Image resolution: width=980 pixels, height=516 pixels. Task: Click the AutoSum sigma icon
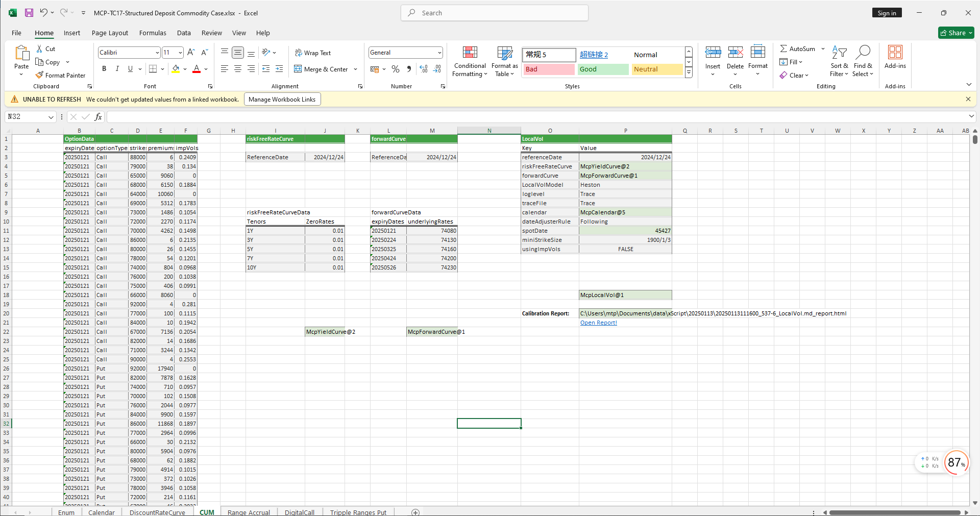[783, 48]
